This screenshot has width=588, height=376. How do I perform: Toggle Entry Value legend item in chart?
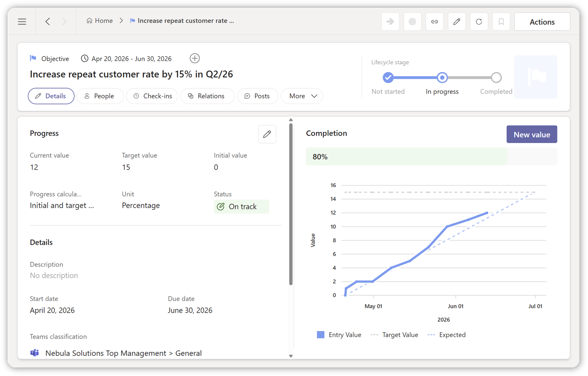339,335
